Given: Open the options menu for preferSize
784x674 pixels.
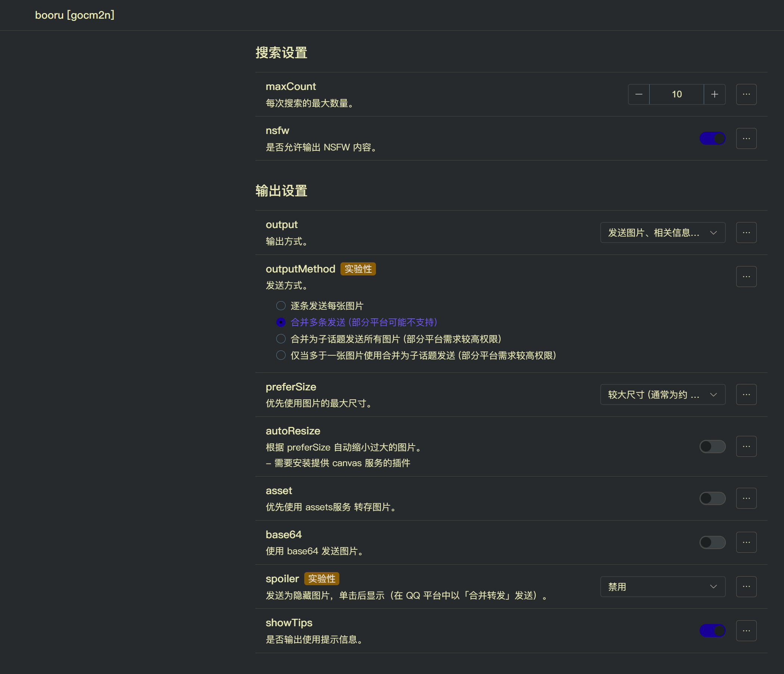Looking at the screenshot, I should tap(746, 394).
